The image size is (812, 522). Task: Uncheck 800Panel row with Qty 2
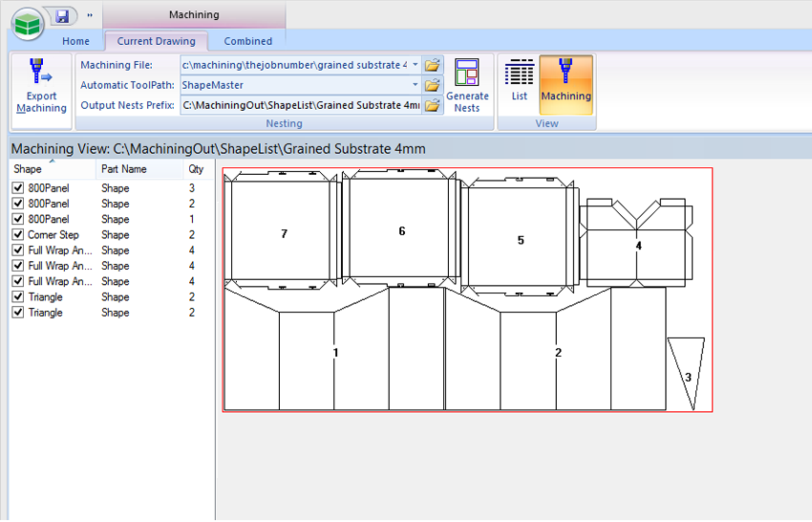point(18,204)
